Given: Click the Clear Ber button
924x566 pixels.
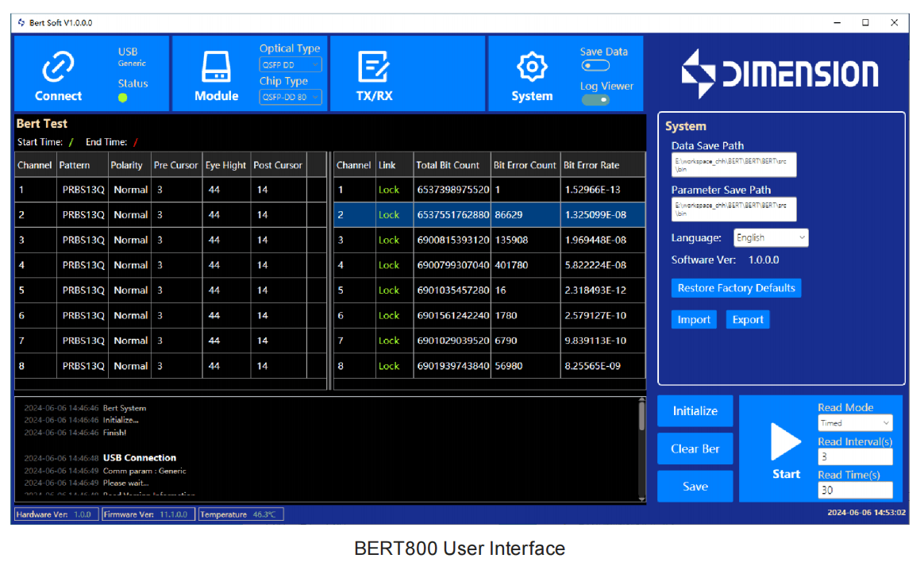Looking at the screenshot, I should [x=695, y=449].
